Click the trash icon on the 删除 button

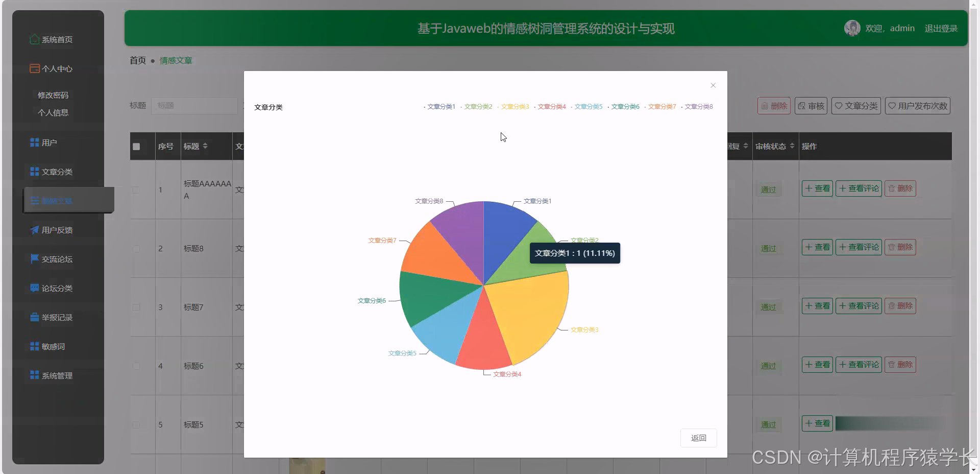coord(764,106)
